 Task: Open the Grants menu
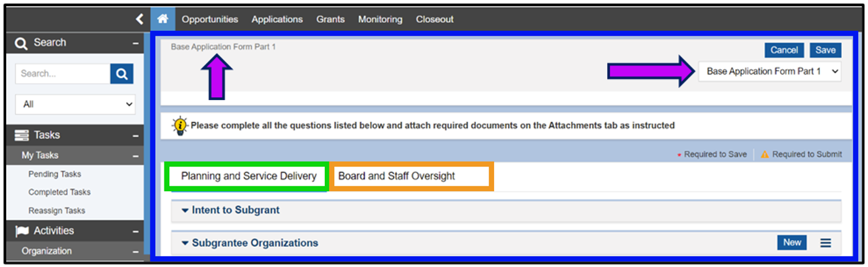pyautogui.click(x=330, y=19)
